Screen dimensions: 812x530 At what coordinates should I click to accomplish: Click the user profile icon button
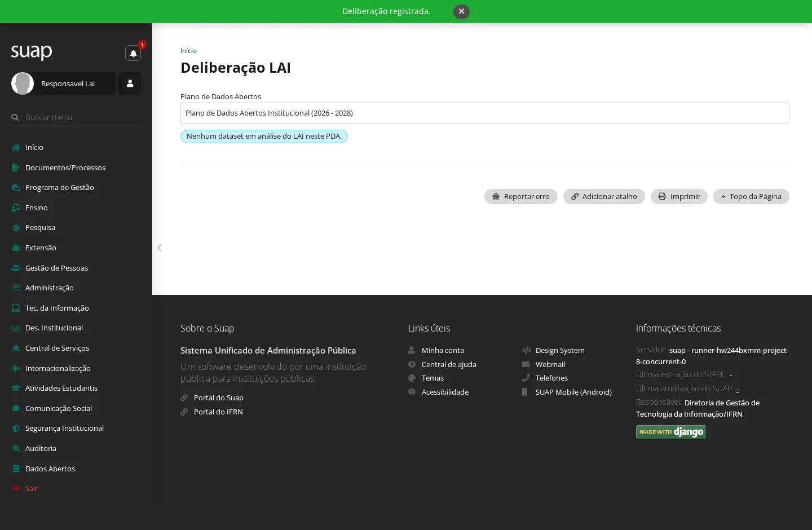130,83
